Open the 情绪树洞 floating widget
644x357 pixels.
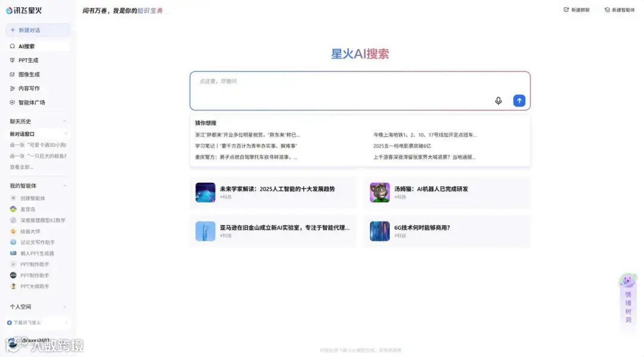628,300
